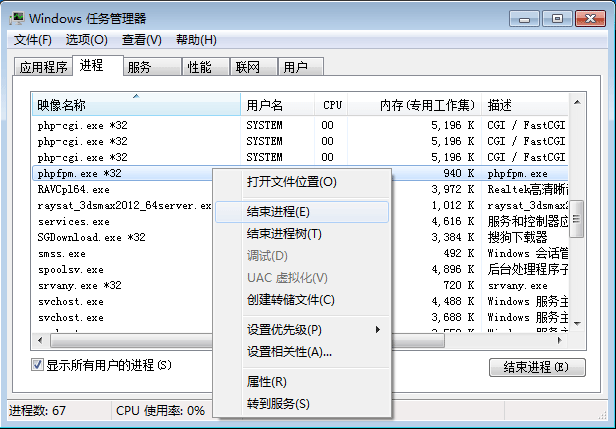
Task: Sort by 用户名 column header
Action: click(x=277, y=105)
